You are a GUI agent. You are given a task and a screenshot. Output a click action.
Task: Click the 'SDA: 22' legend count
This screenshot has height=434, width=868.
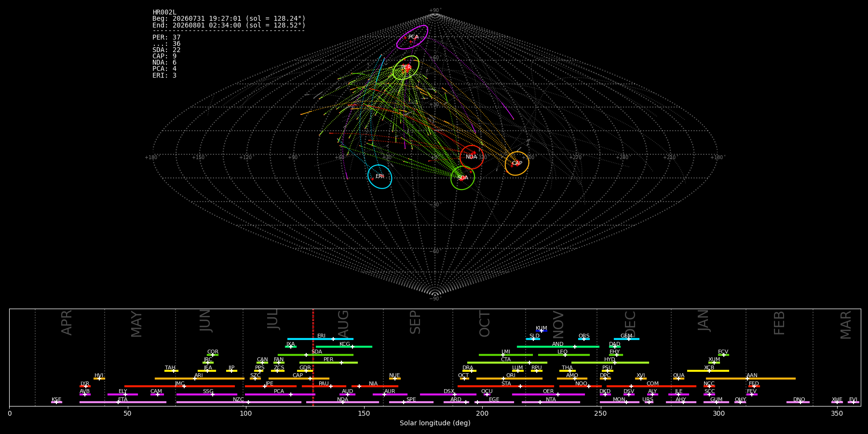[x=166, y=50]
